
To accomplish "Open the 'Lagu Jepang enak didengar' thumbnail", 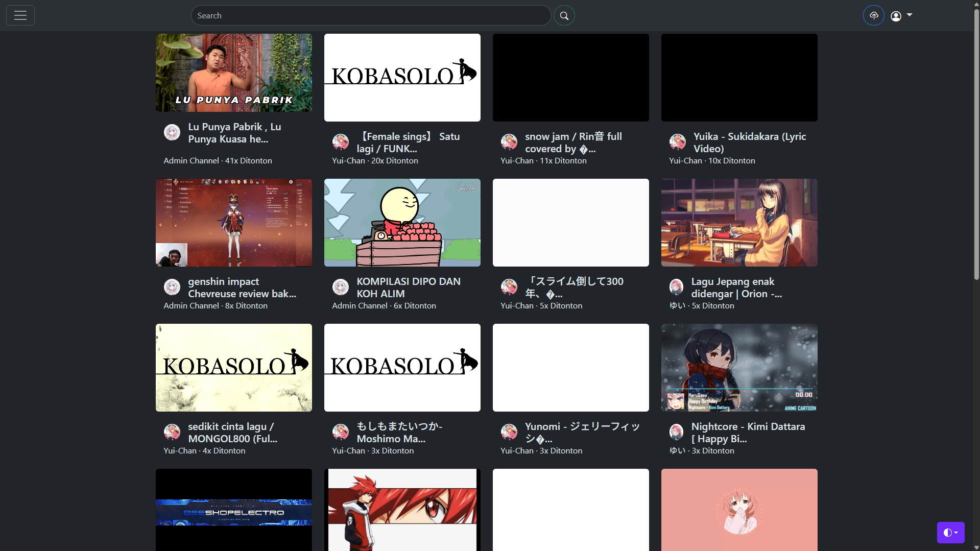I will click(x=739, y=222).
